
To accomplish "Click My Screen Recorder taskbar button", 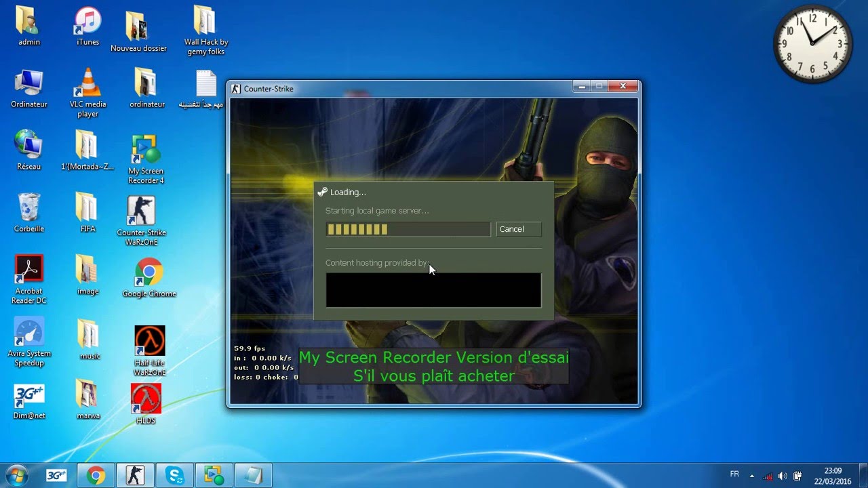I will point(214,476).
